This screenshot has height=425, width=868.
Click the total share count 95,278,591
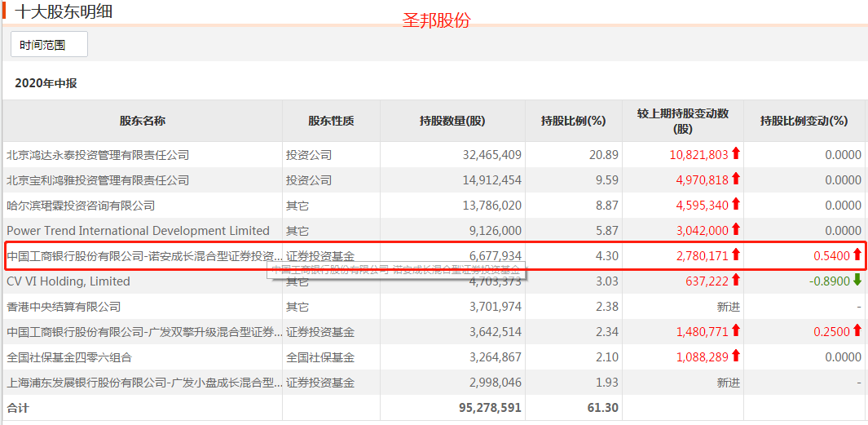pos(491,408)
